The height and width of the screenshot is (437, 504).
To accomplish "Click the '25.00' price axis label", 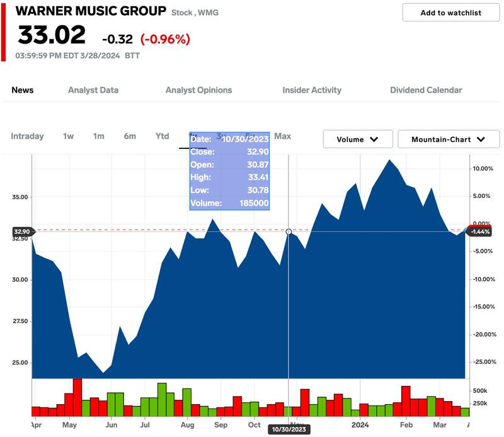I will click(x=20, y=363).
